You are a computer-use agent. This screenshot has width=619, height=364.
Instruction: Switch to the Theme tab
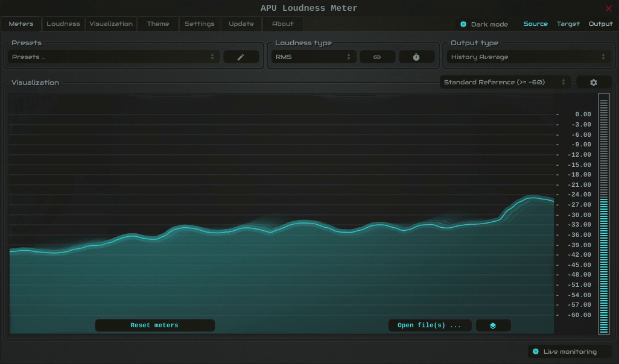[158, 24]
